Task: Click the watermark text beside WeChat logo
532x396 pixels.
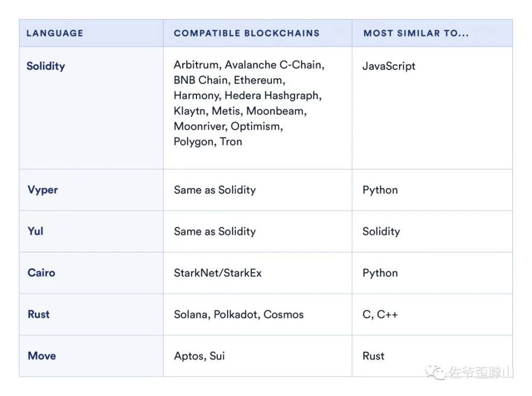Action: point(481,372)
